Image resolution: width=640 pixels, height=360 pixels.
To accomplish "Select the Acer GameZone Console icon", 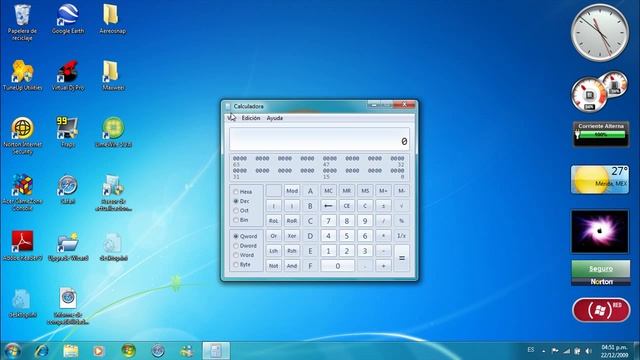I will pyautogui.click(x=22, y=193).
